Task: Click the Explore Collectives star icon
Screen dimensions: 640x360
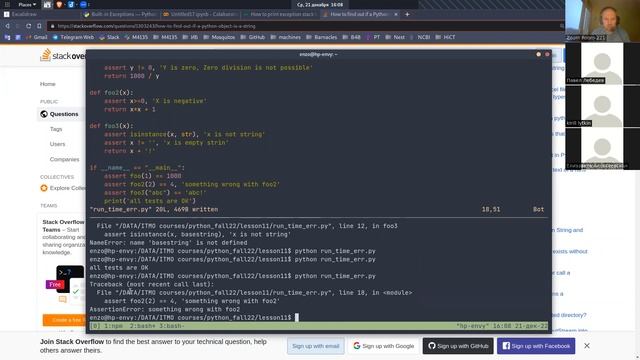Action: pyautogui.click(x=44, y=188)
